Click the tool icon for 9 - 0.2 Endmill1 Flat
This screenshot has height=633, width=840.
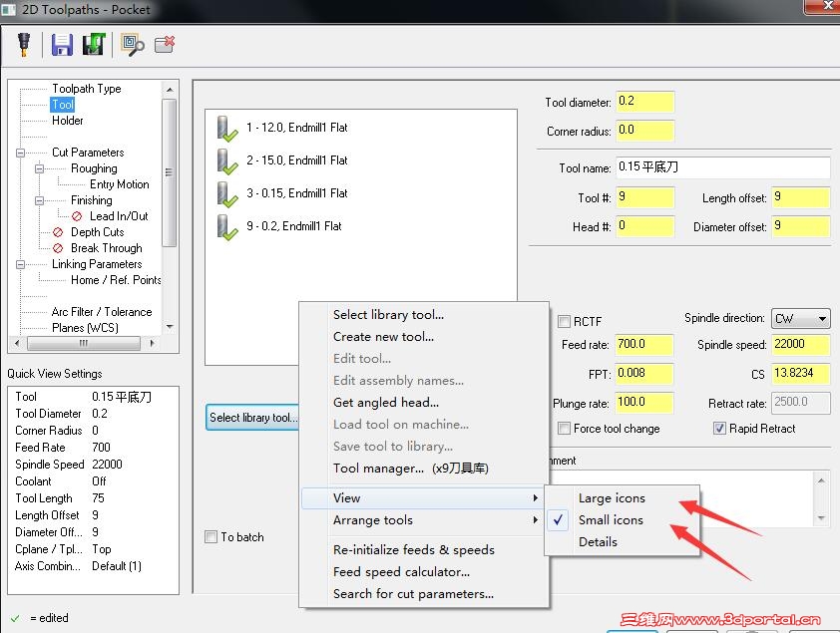pos(227,227)
